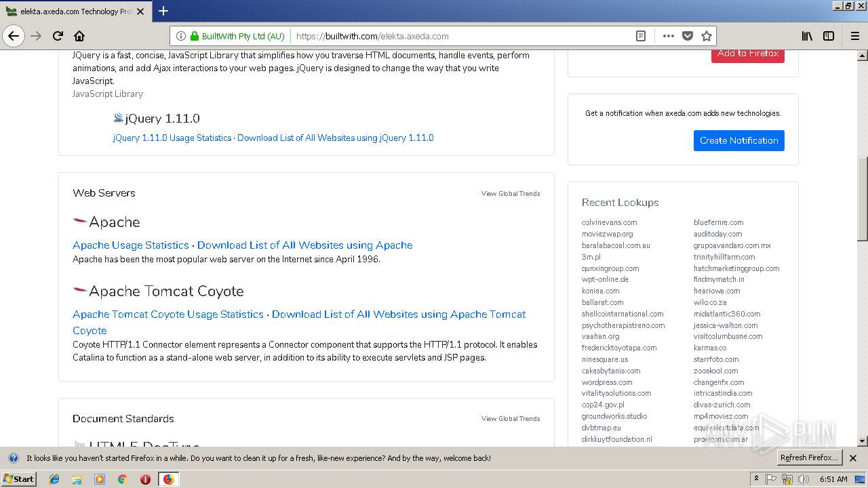Download list of websites using Apache Tomcat Coyote

(399, 314)
